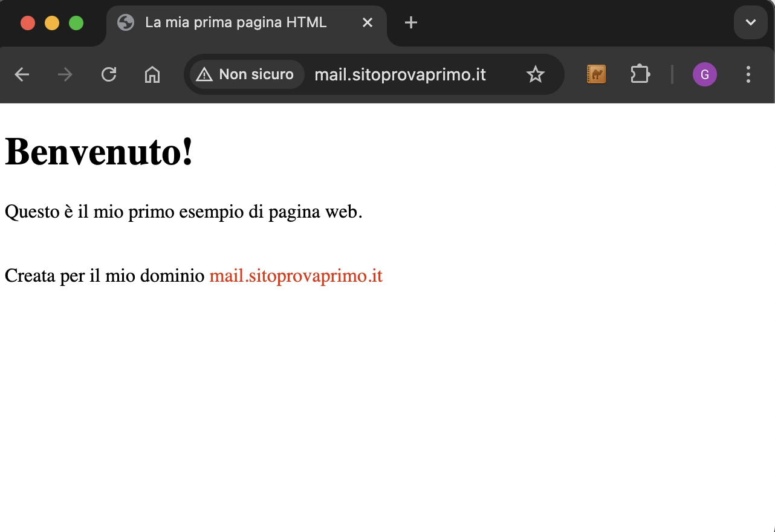Go back to the previous page
This screenshot has width=775, height=532.
(x=22, y=74)
